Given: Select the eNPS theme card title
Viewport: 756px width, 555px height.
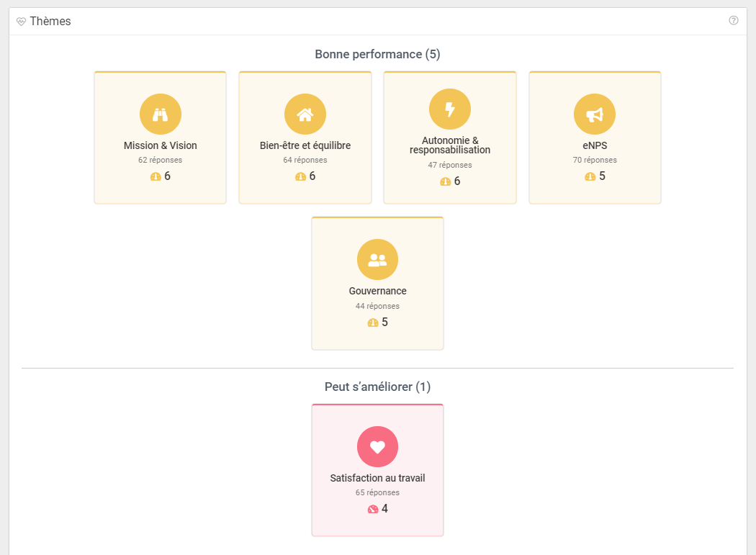Looking at the screenshot, I should [595, 145].
